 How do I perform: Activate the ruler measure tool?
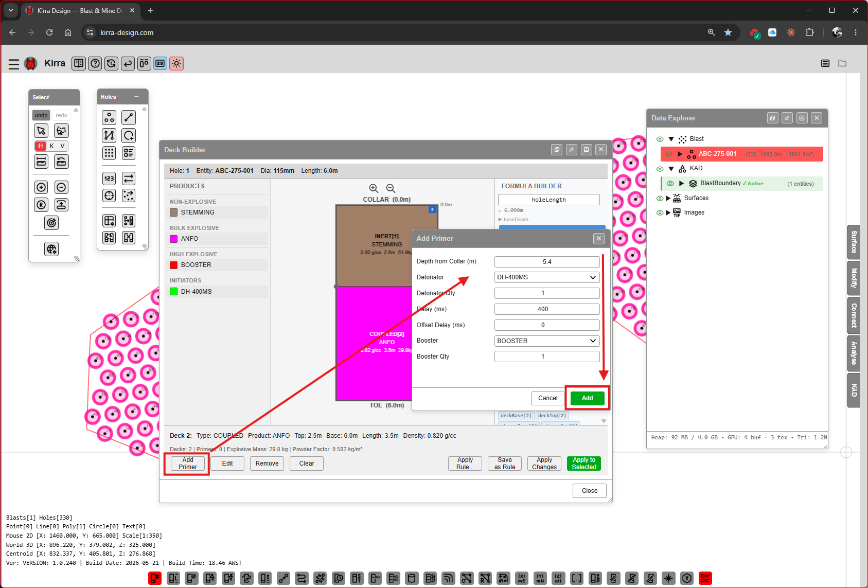tap(42, 162)
